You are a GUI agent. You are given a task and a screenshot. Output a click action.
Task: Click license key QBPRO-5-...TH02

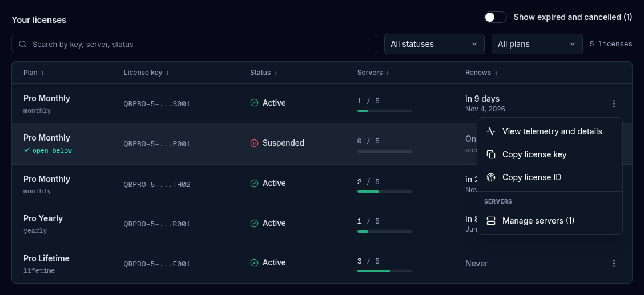pyautogui.click(x=157, y=185)
